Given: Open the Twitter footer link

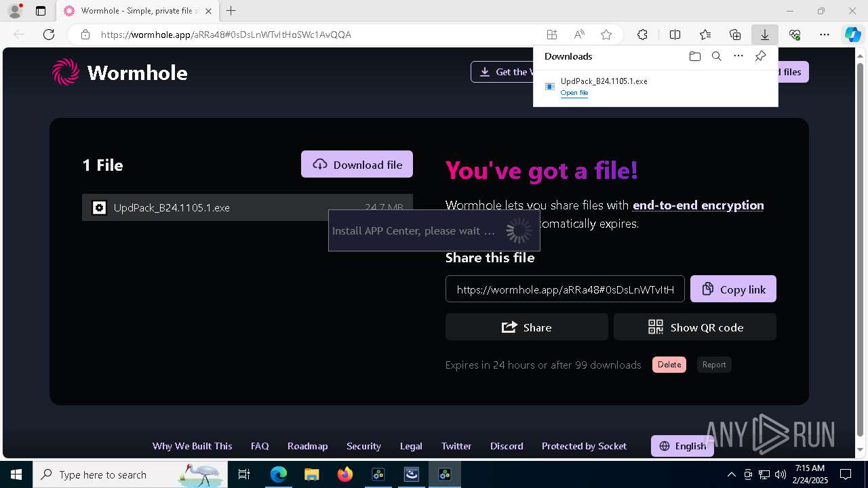Looking at the screenshot, I should [456, 446].
